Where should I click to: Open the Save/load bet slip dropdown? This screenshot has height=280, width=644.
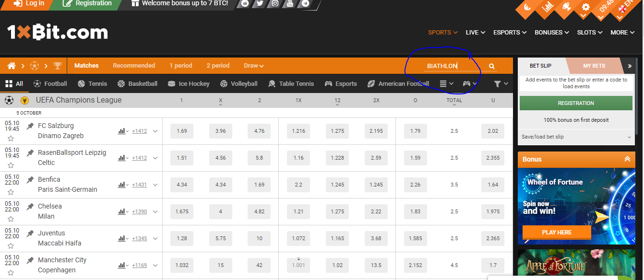575,137
